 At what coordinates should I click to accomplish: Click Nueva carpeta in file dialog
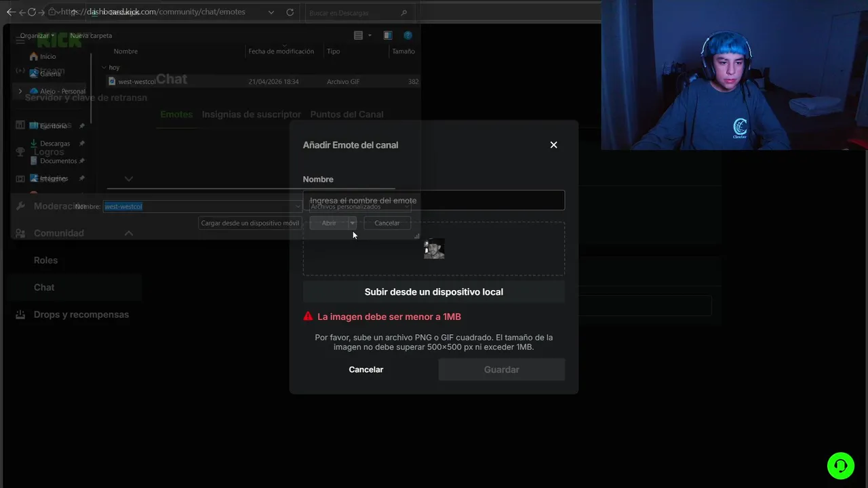(x=91, y=35)
